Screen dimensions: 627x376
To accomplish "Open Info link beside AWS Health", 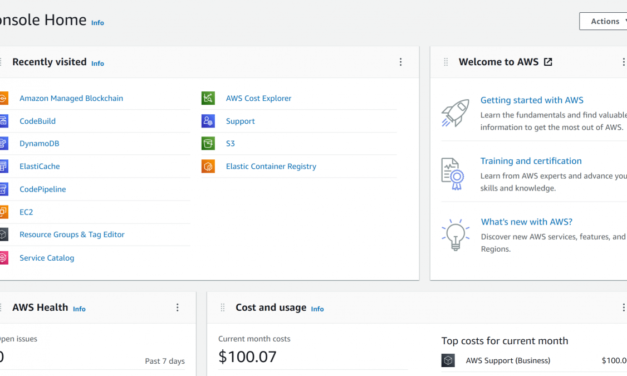I will (79, 309).
